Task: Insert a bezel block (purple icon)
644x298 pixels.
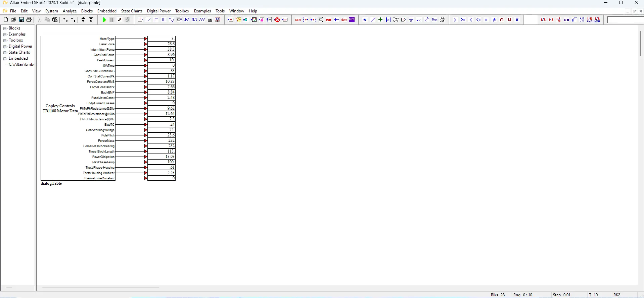Action: (x=352, y=20)
